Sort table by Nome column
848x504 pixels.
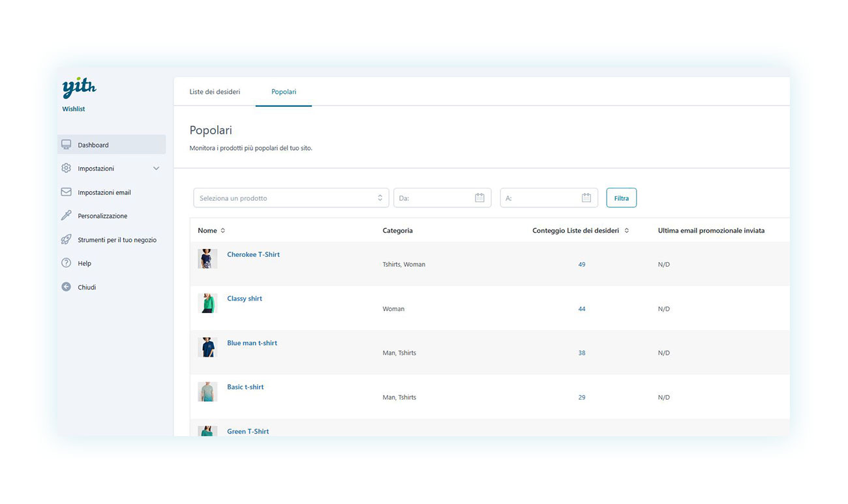[223, 231]
